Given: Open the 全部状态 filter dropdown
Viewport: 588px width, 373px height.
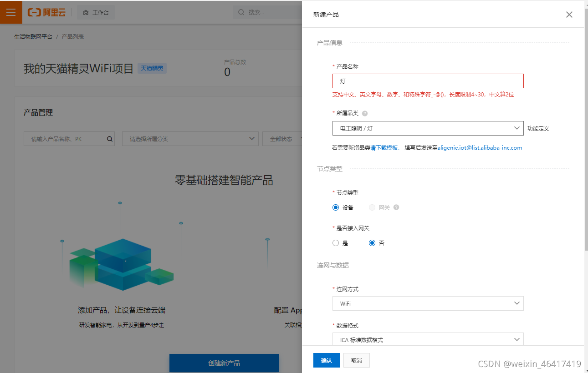Looking at the screenshot, I should point(283,139).
